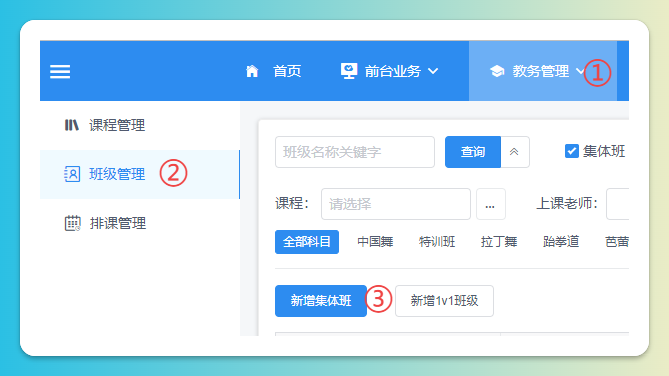Click the home icon beside 首页
Image resolution: width=669 pixels, height=376 pixels.
pyautogui.click(x=252, y=71)
